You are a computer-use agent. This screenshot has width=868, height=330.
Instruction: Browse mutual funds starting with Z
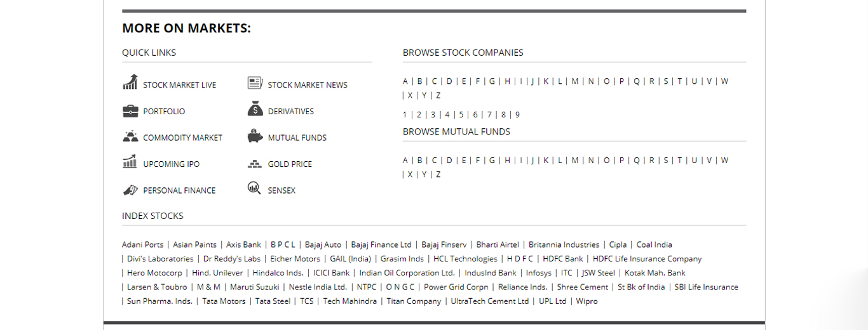click(x=438, y=175)
